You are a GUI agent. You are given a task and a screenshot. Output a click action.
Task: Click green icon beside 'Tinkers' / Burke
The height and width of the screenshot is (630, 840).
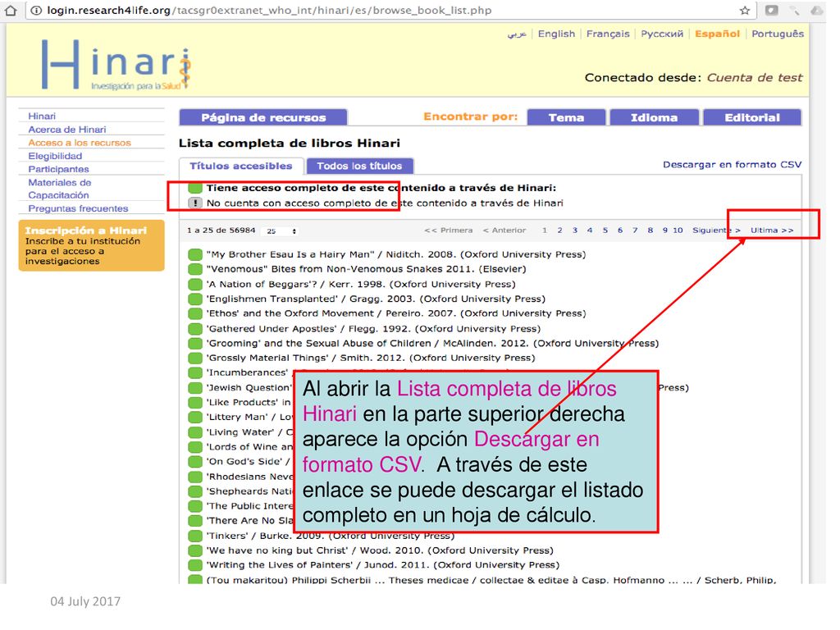pyautogui.click(x=195, y=536)
